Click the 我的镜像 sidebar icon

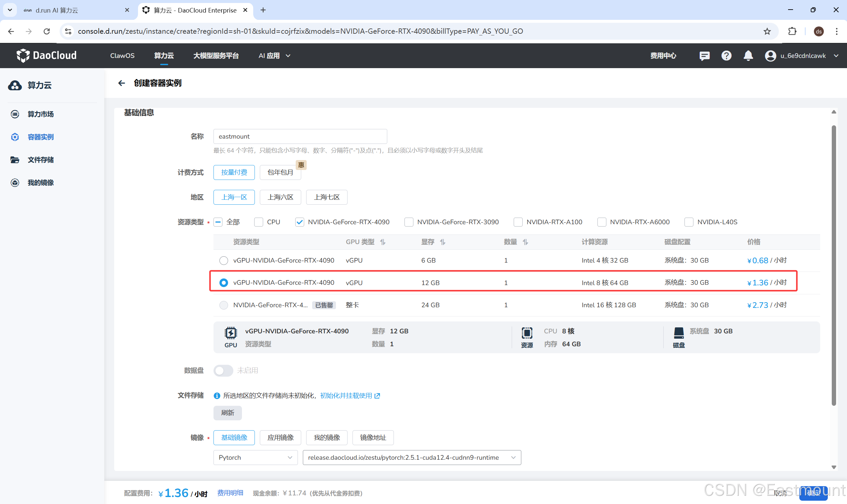pos(15,183)
